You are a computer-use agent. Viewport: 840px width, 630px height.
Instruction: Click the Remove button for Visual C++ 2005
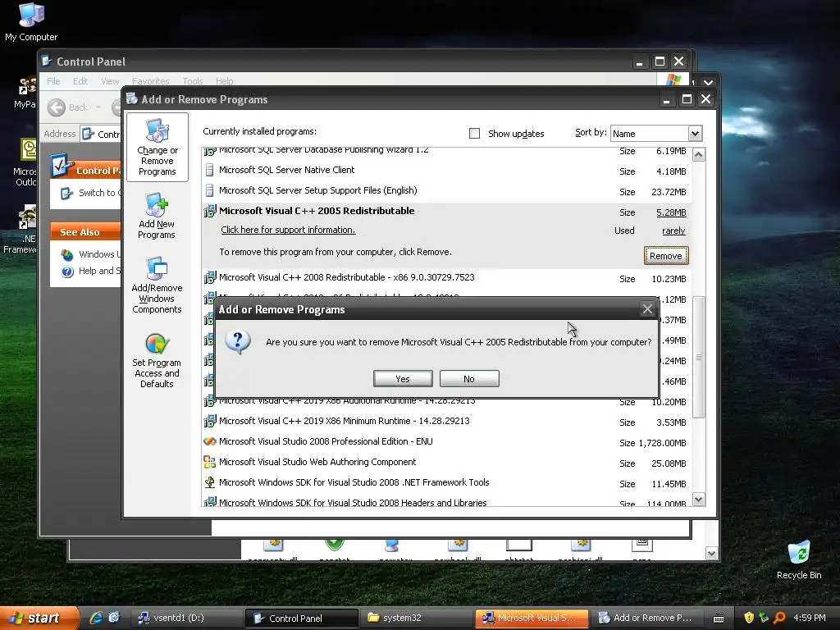[666, 256]
